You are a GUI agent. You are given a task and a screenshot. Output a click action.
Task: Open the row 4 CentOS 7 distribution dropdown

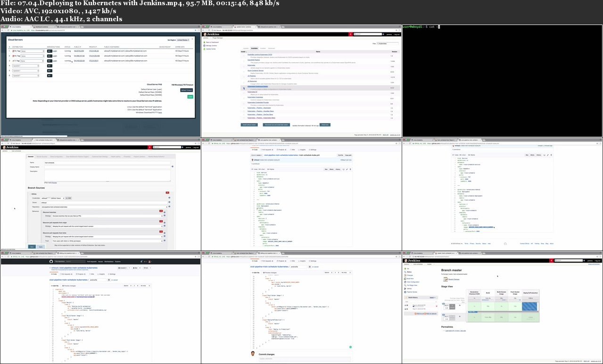(25, 66)
